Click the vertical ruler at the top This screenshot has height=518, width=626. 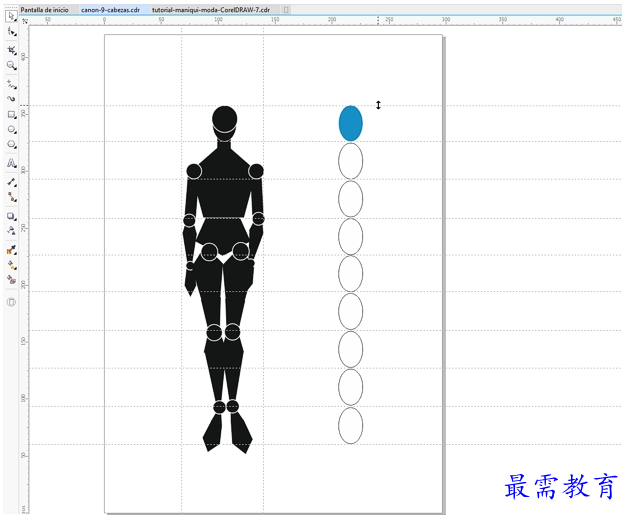click(24, 57)
